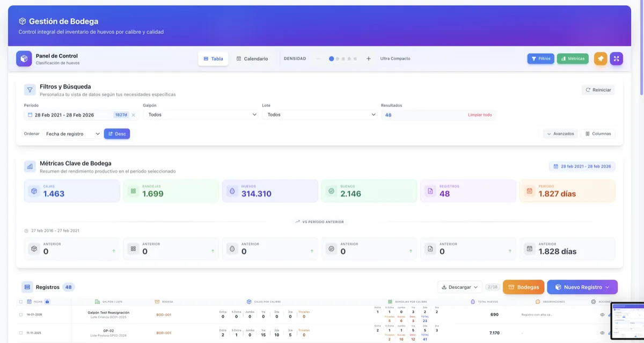
Task: Click the Buenos metric check icon
Action: click(x=331, y=191)
